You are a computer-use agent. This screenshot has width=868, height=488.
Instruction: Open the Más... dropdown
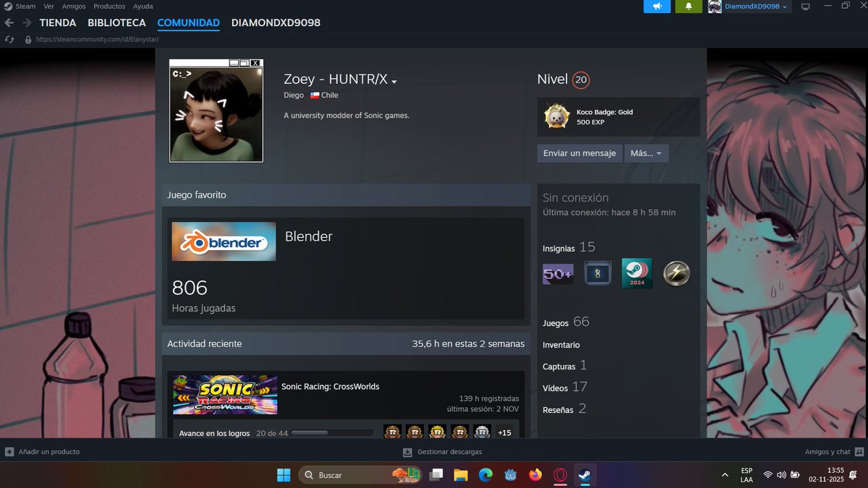coord(647,153)
